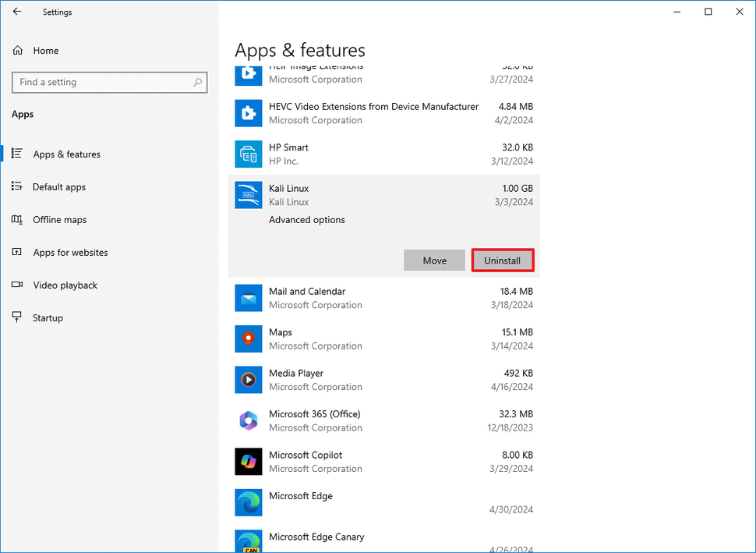The width and height of the screenshot is (756, 553).
Task: Click the Find a setting search box
Action: (109, 82)
